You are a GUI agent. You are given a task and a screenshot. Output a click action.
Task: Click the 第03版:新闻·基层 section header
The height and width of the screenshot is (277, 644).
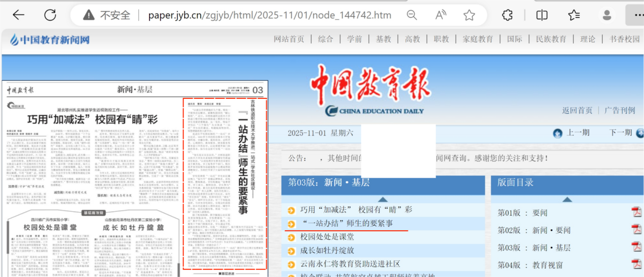[x=328, y=183]
